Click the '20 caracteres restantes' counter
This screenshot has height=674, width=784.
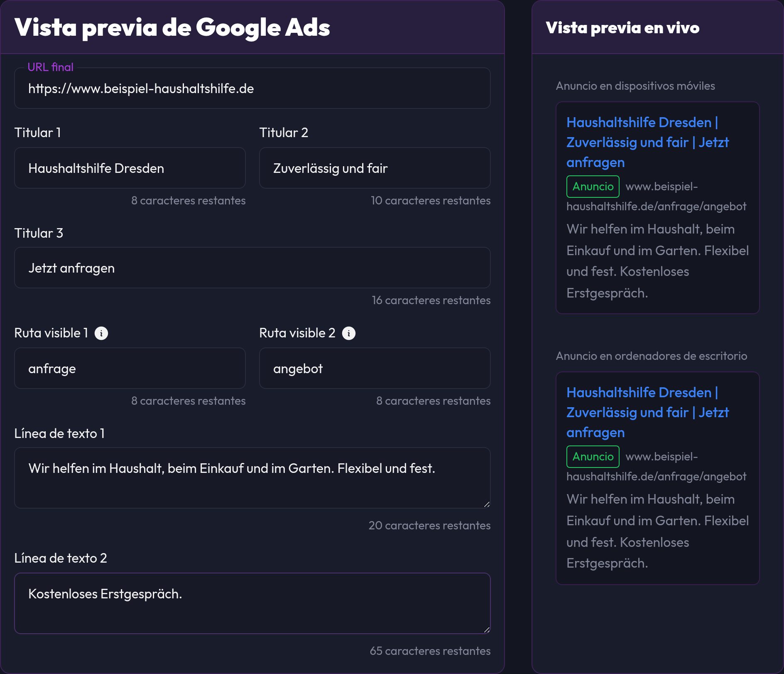coord(429,526)
